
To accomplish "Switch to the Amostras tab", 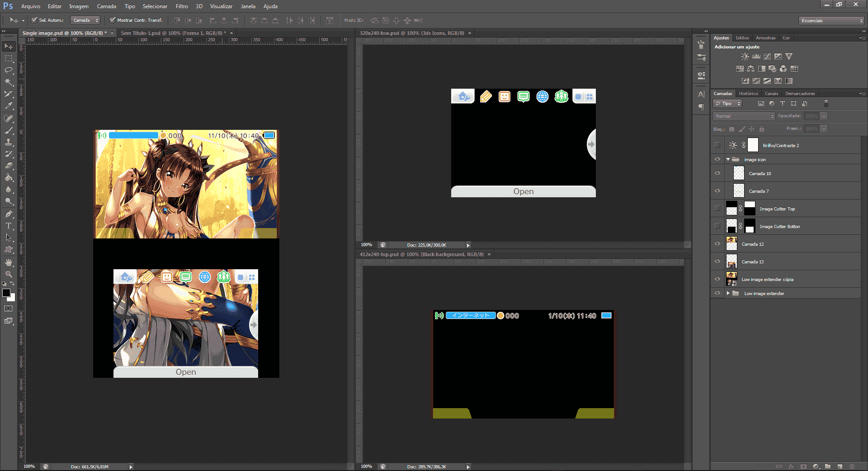I will [x=765, y=38].
